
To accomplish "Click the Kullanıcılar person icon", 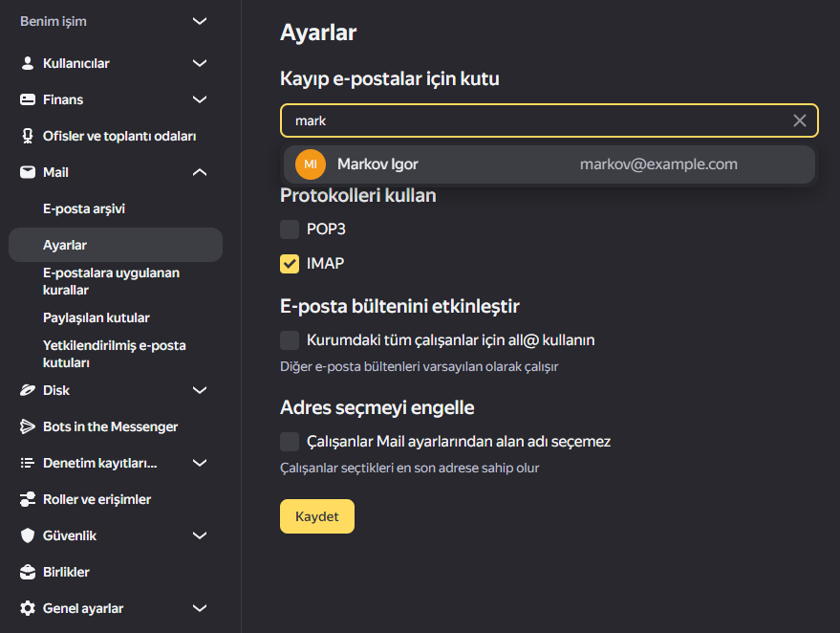I will tap(28, 63).
